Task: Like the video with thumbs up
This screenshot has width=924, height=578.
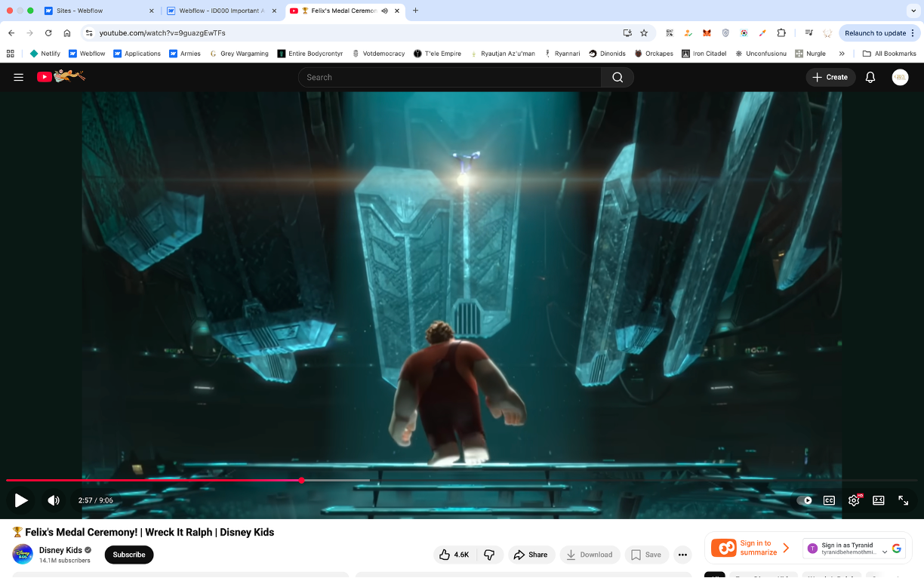Action: click(x=455, y=555)
